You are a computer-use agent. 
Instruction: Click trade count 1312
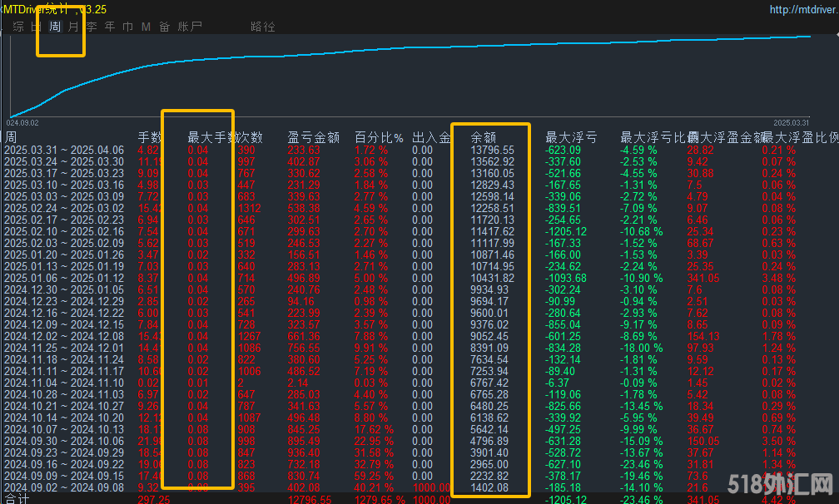click(x=250, y=208)
